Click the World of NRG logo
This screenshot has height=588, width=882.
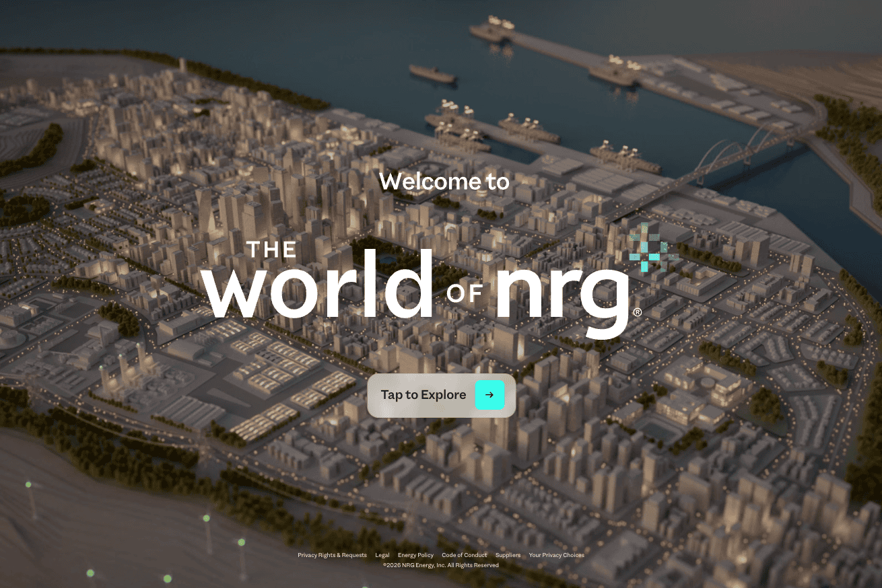click(440, 281)
